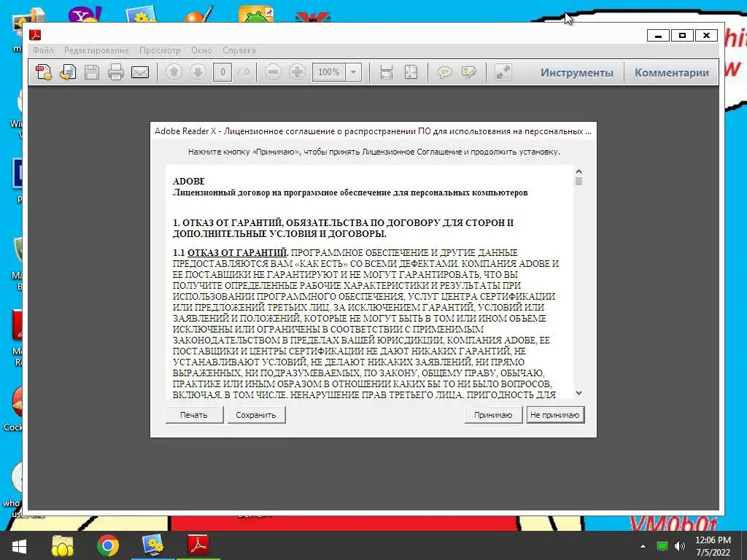The height and width of the screenshot is (560, 747).
Task: Click the Adobe Reader taskbar icon
Action: [x=198, y=545]
